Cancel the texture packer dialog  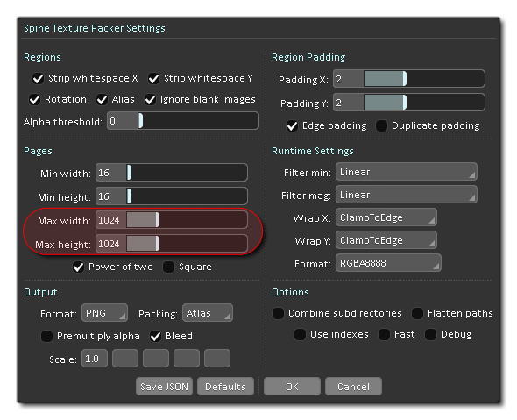[353, 387]
